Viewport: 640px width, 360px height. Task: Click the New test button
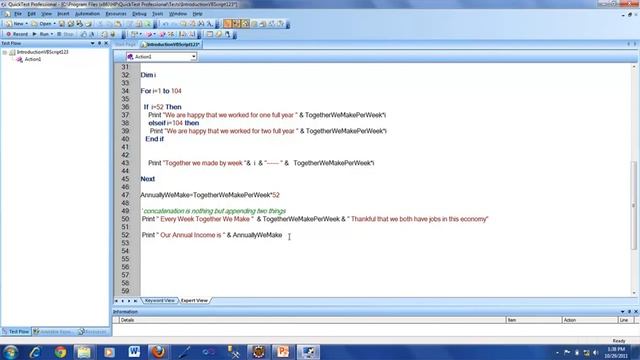[15, 24]
